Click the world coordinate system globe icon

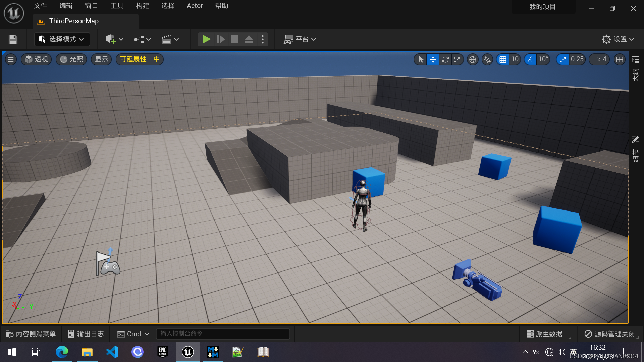(x=473, y=60)
